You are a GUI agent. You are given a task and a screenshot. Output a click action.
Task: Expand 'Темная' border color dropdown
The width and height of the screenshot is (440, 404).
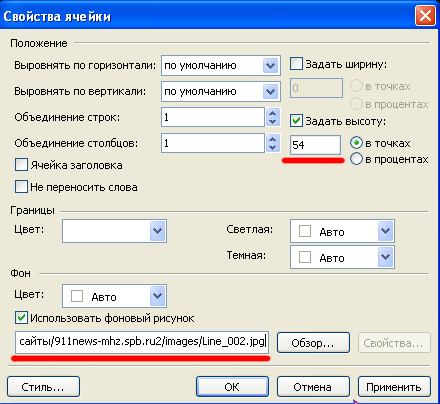coord(385,257)
